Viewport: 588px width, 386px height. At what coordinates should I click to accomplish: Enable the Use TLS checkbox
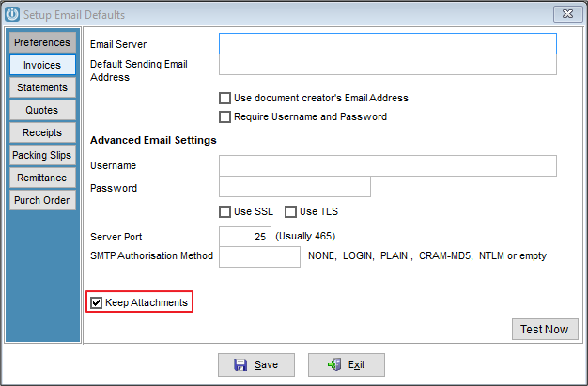click(x=290, y=212)
